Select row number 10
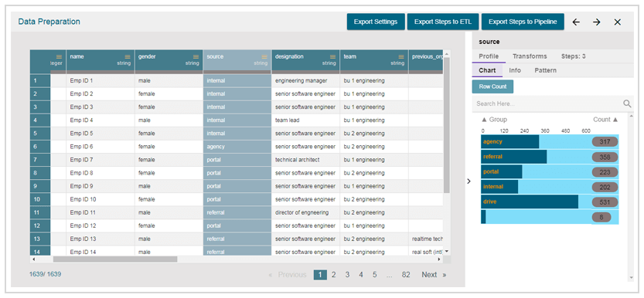 (40, 200)
